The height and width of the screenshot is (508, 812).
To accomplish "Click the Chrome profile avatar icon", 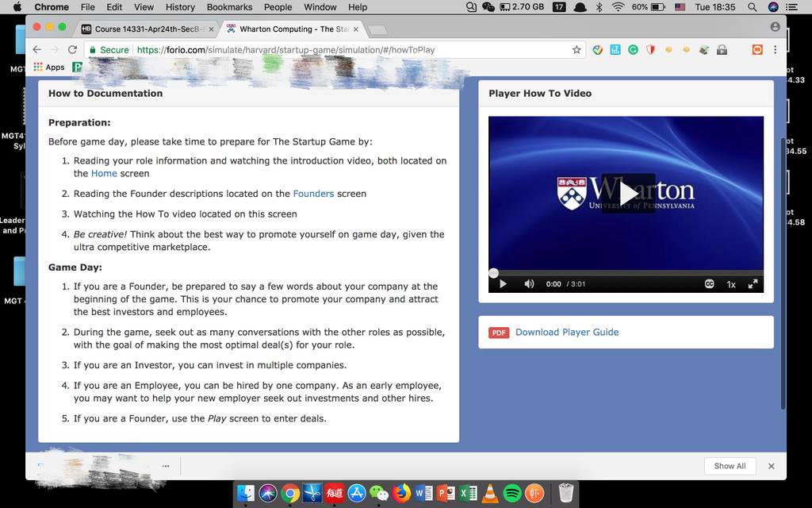I will coord(775,27).
